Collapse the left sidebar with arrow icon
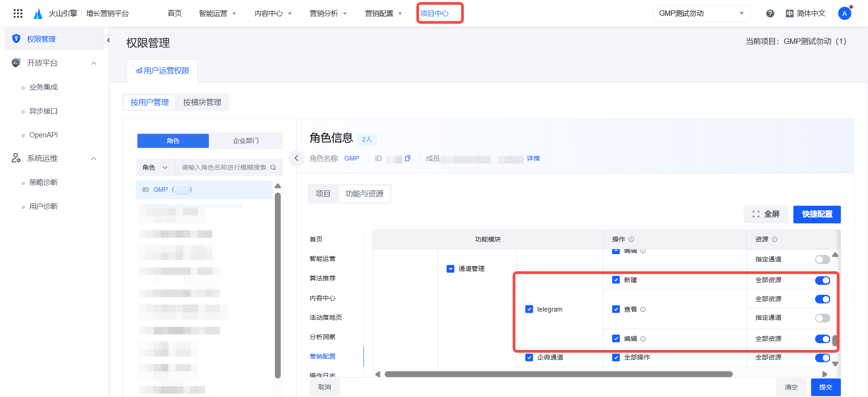 (108, 40)
